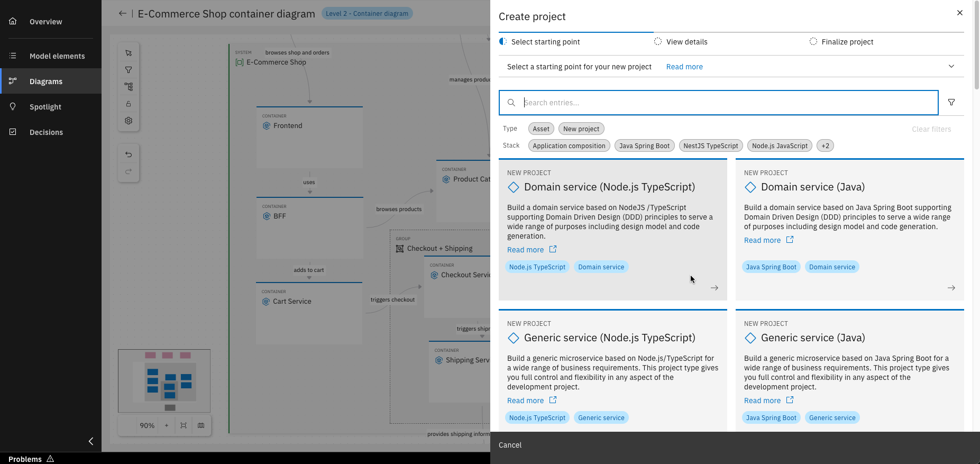Open the hierarchy tree tool in diagram toolbar

[129, 87]
